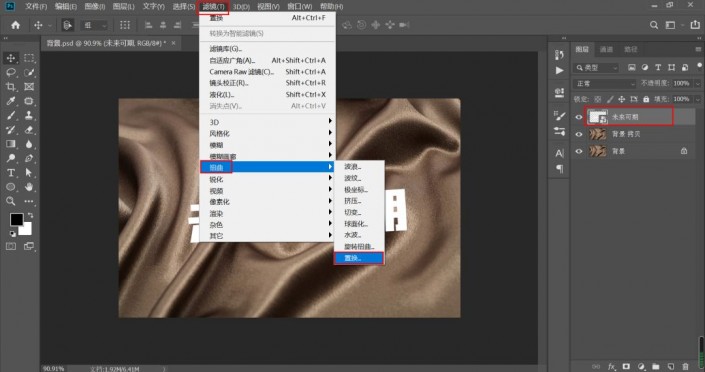Expand the 风格化 filter submenu

point(268,134)
